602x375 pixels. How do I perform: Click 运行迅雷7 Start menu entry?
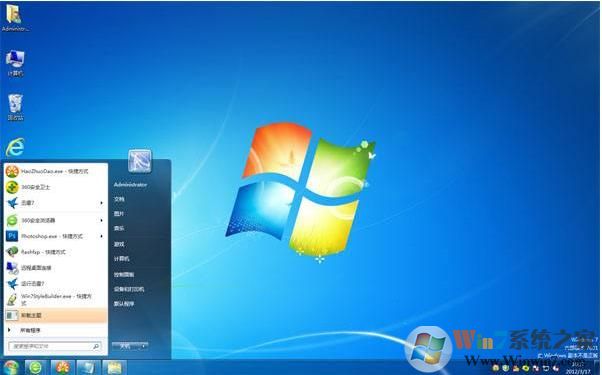click(56, 283)
